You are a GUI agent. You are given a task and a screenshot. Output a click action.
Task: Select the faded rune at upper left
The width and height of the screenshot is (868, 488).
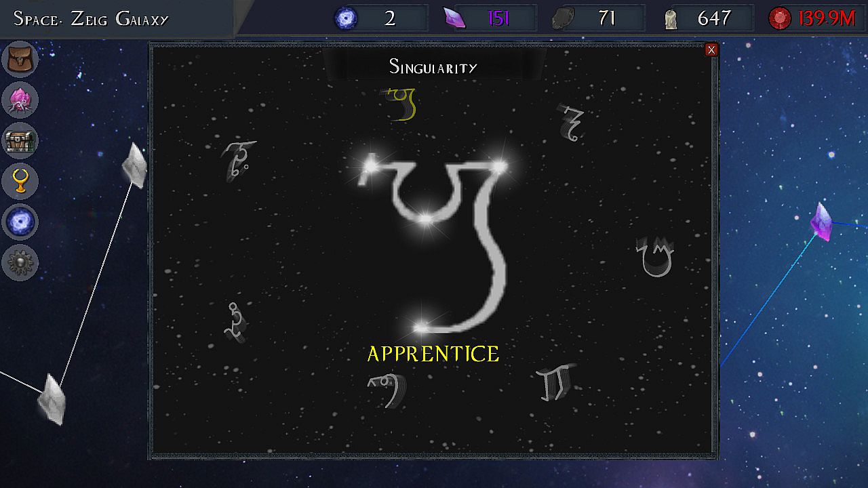[x=238, y=160]
